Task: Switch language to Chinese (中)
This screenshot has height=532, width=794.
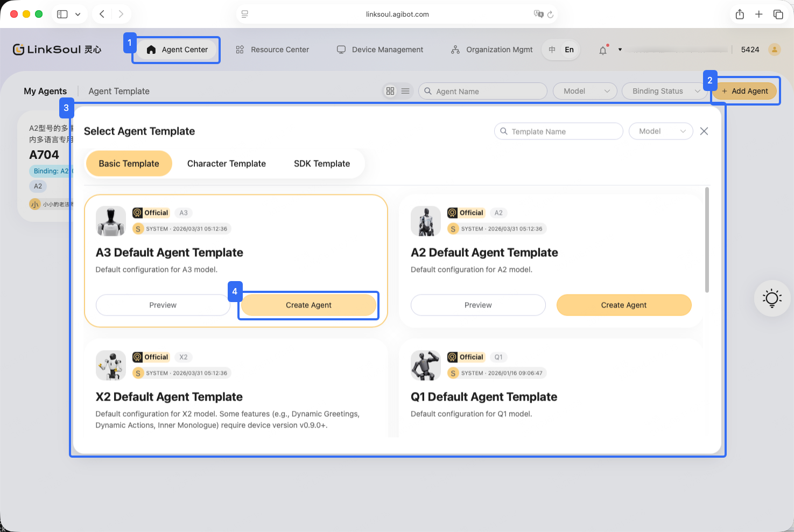Action: pos(552,50)
